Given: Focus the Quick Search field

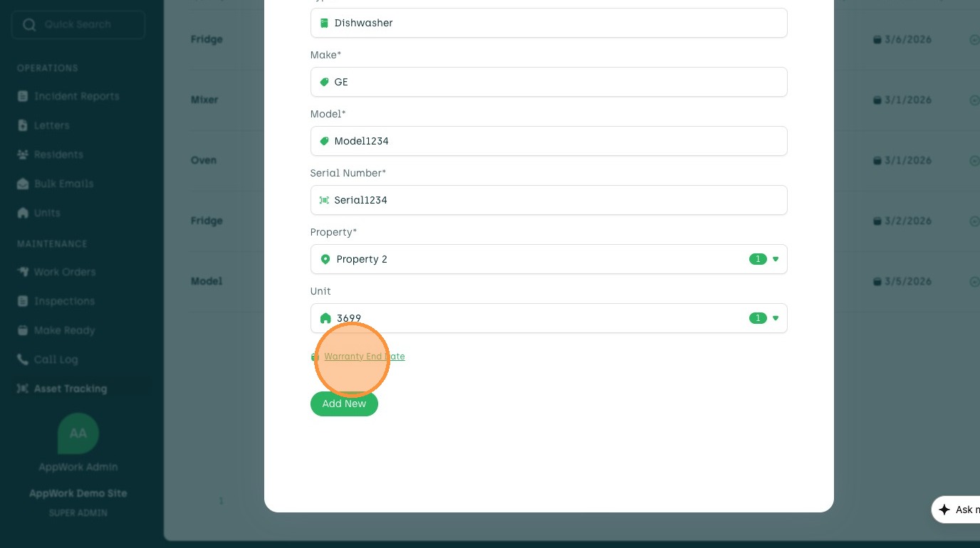Looking at the screenshot, I should [78, 25].
